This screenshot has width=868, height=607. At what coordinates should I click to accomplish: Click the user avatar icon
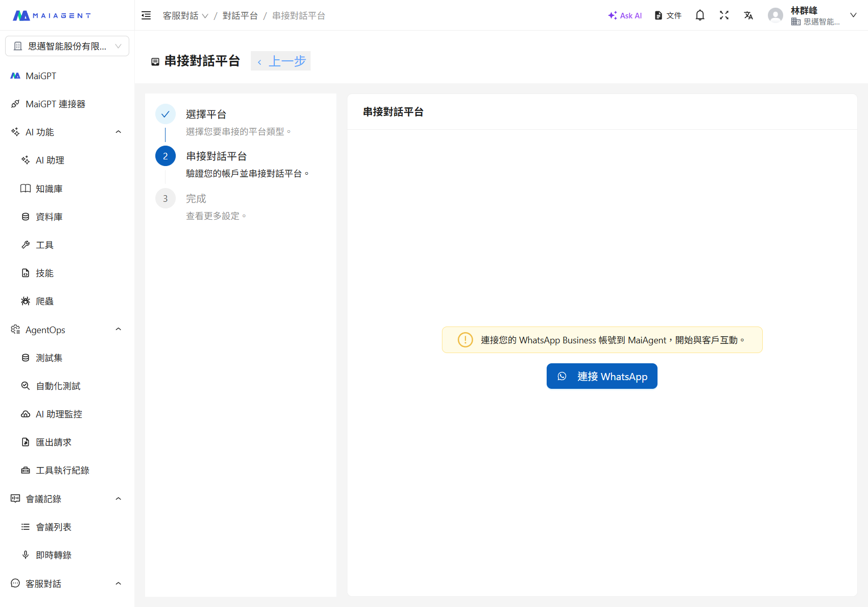[775, 15]
